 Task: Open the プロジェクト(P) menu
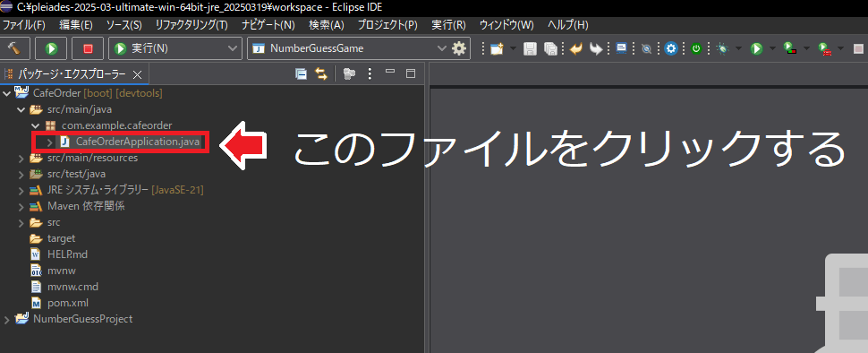coord(387,25)
